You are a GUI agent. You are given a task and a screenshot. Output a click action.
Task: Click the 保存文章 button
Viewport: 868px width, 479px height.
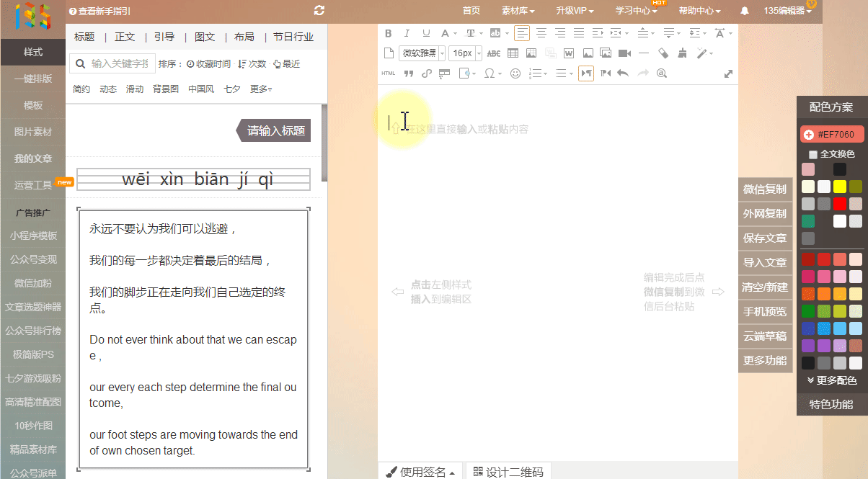tap(764, 238)
